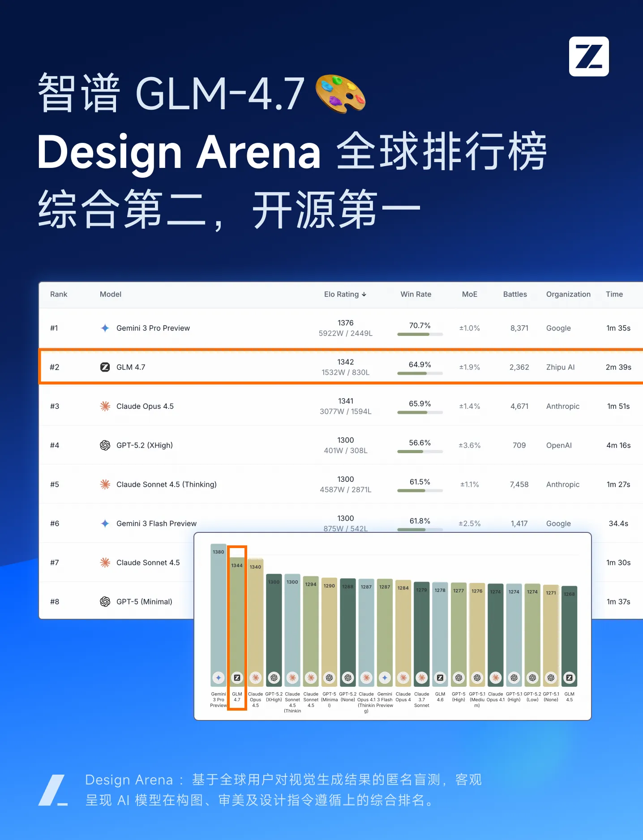
Task: Click the 70.7% win rate progress bar
Action: pyautogui.click(x=420, y=334)
